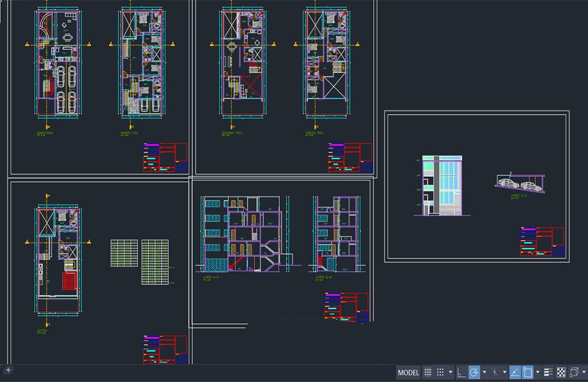Select the CORTE A-A section drawing
This screenshot has height=382, width=588.
pos(247,233)
